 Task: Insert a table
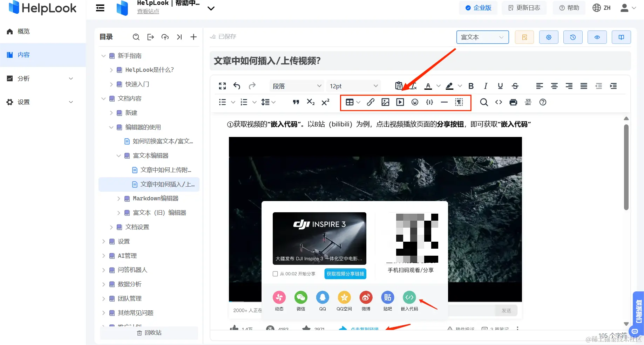(x=350, y=102)
